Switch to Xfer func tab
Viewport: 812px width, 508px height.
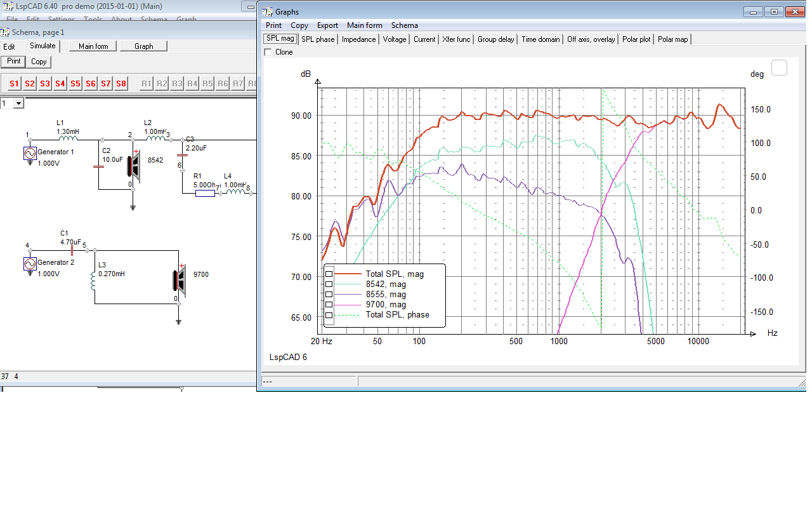(x=456, y=39)
